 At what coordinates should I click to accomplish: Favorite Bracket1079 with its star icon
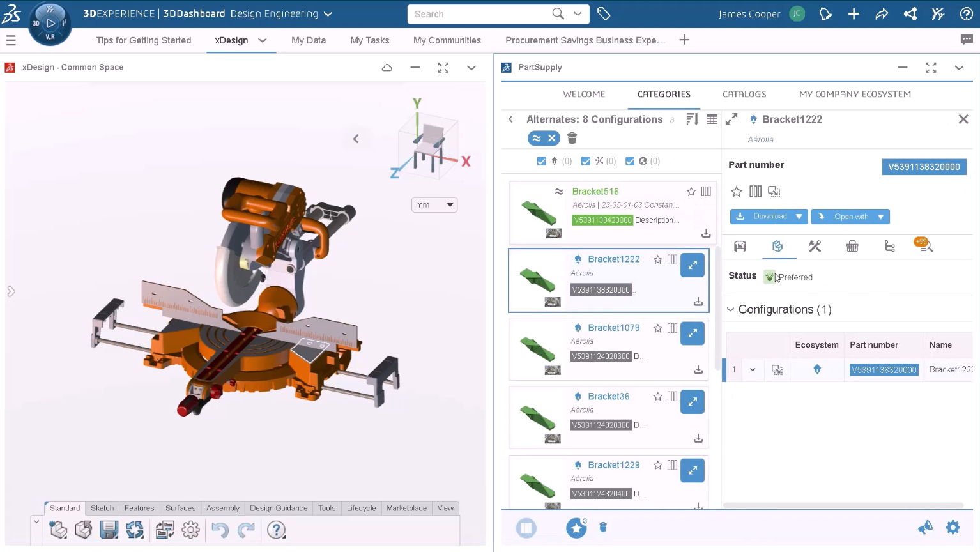click(x=657, y=328)
